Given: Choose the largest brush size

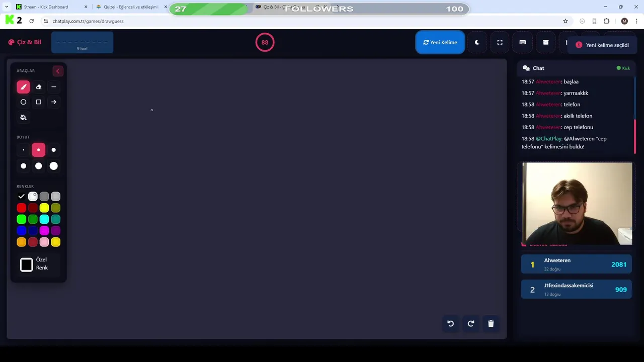Looking at the screenshot, I should [x=54, y=166].
